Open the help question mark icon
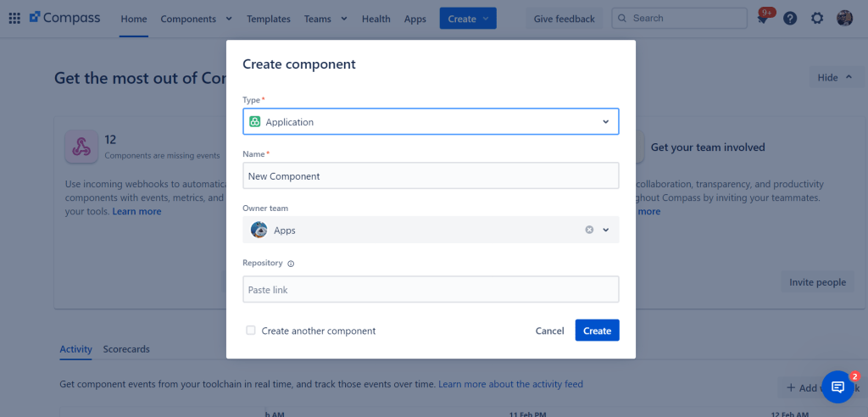This screenshot has width=868, height=417. 790,18
